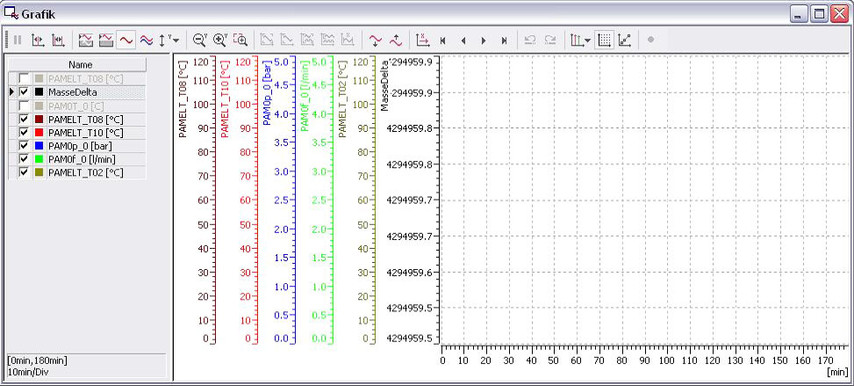Click the [0min,180min] range text
The width and height of the screenshot is (854, 386).
tap(38, 361)
